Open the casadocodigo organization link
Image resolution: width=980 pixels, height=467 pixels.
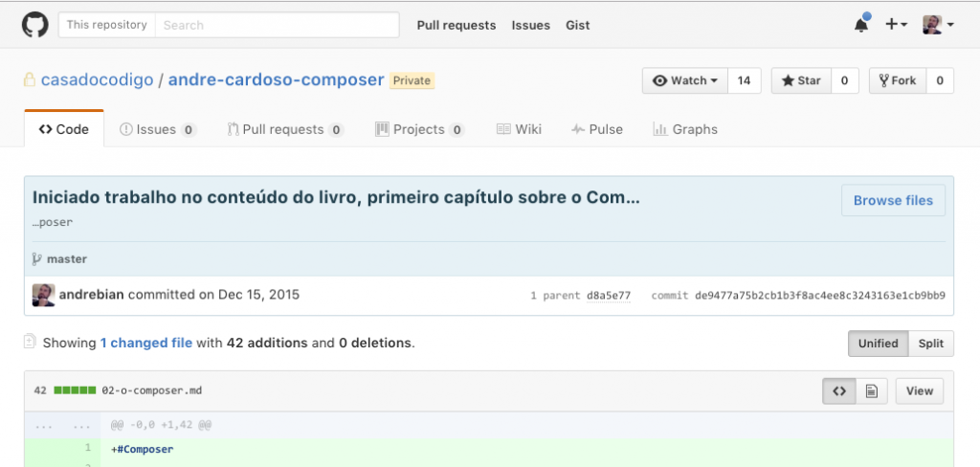[x=97, y=80]
